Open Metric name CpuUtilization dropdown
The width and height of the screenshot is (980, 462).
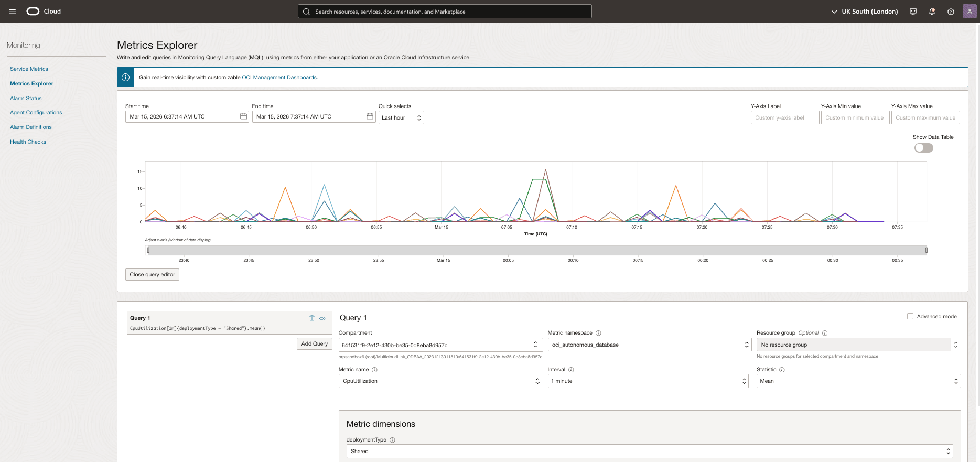tap(440, 381)
